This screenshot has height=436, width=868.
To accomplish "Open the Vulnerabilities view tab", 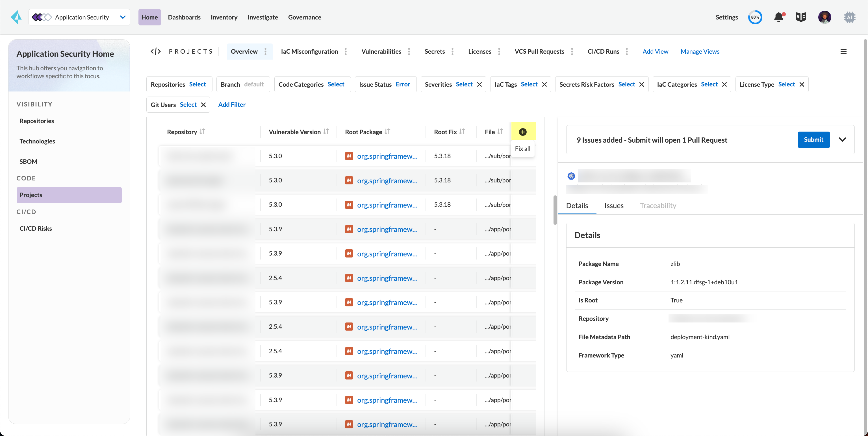I will click(x=381, y=51).
